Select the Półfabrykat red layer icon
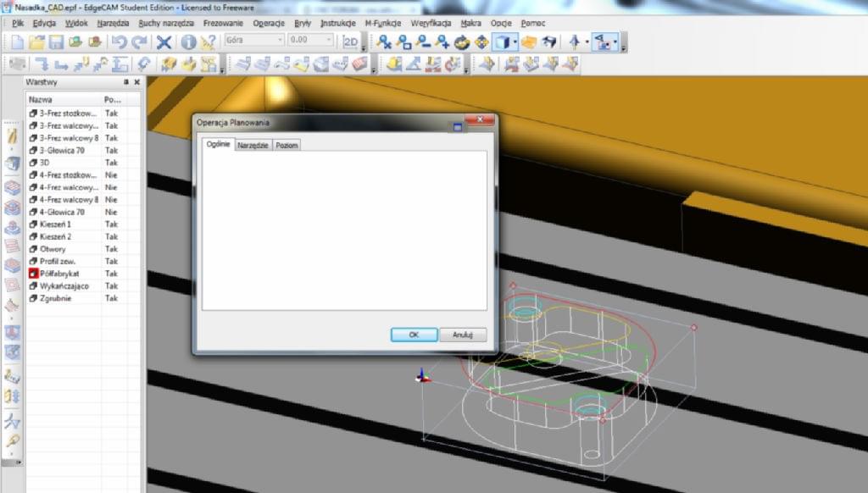The height and width of the screenshot is (493, 868). 33,274
